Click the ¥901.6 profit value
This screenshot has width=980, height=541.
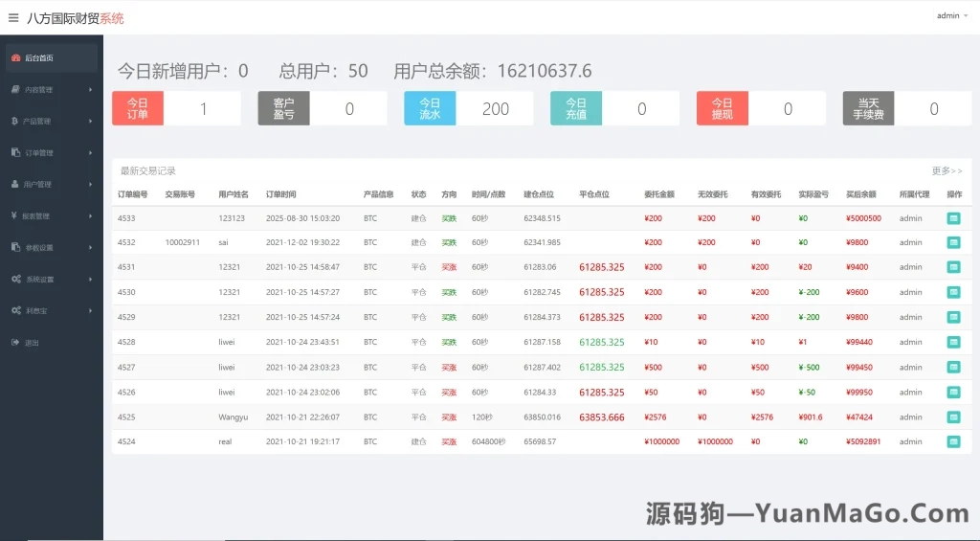coord(810,417)
